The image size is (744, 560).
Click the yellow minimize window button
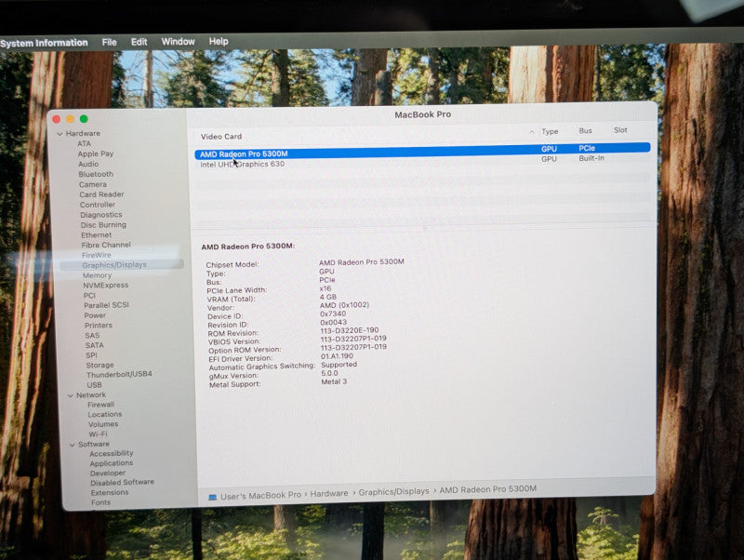tap(71, 119)
